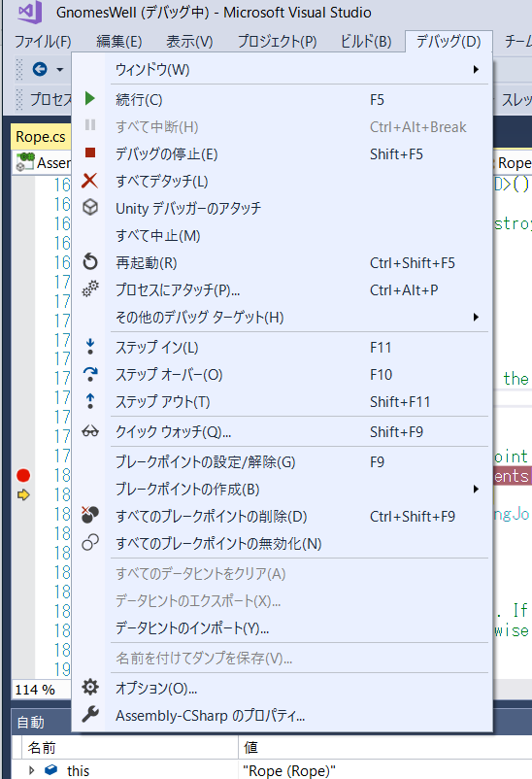Viewport: 532px width, 779px height.
Task: Select プロセスにアタッチ(P)... menu item
Action: coord(283,289)
